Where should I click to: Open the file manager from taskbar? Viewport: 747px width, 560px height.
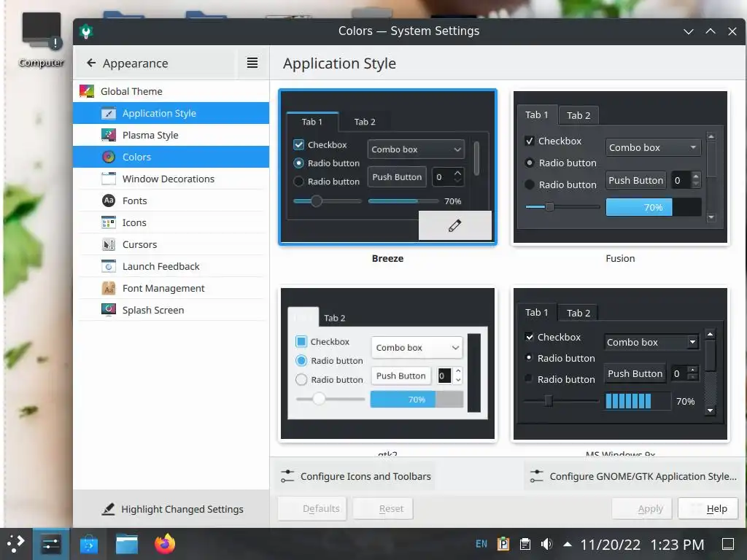pos(127,544)
